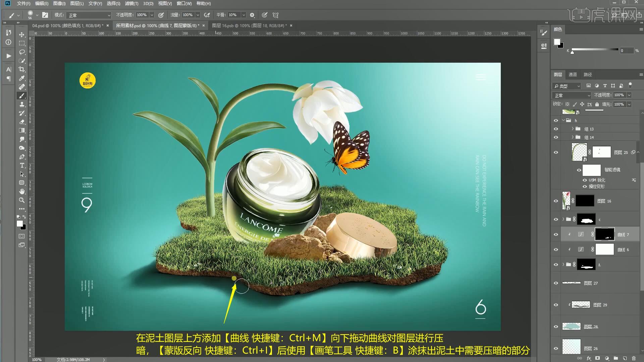
Task: Add a layer mask from the bottom bar
Action: pyautogui.click(x=597, y=358)
